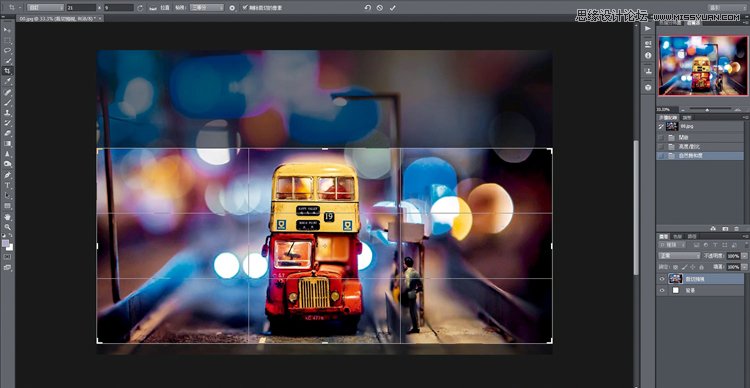Select the Brush tool
Viewport: 750px width, 388px height.
pos(8,102)
